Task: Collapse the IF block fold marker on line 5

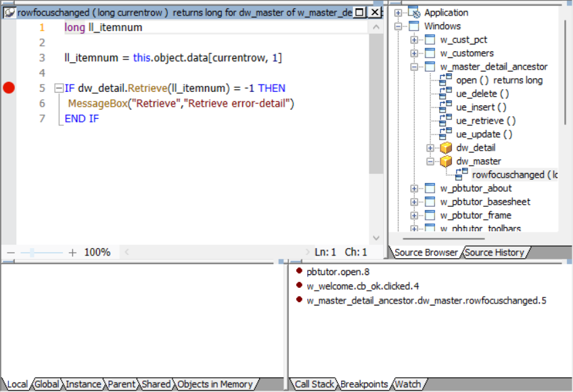Action: pyautogui.click(x=59, y=88)
